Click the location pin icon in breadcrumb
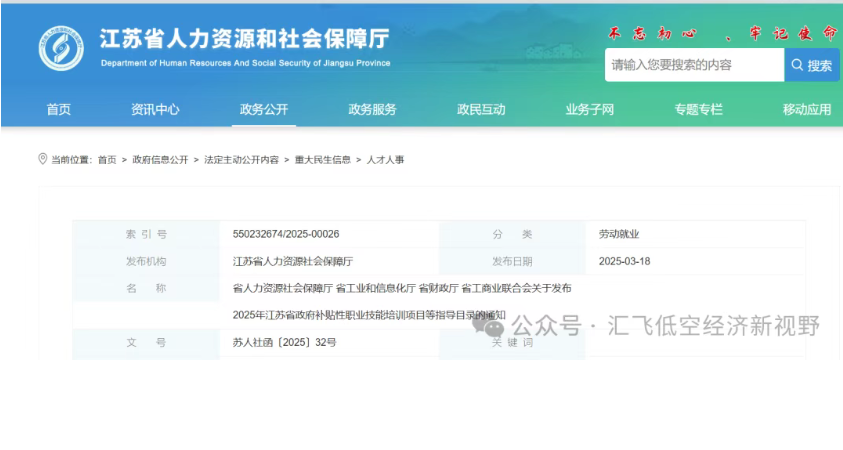The width and height of the screenshot is (843, 450). (x=42, y=159)
